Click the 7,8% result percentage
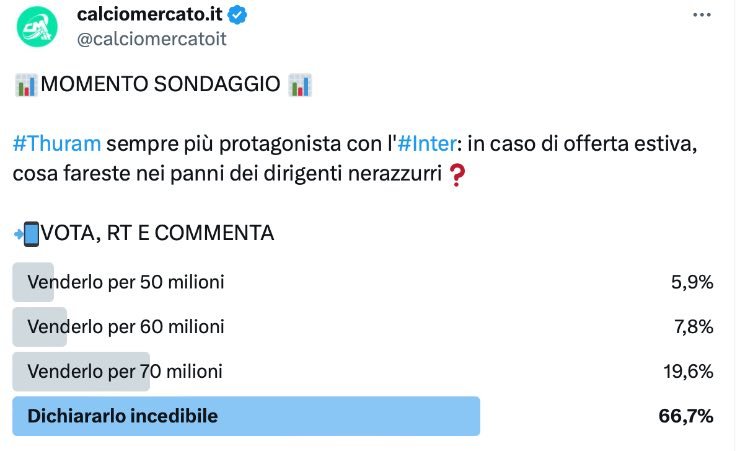 click(x=692, y=327)
